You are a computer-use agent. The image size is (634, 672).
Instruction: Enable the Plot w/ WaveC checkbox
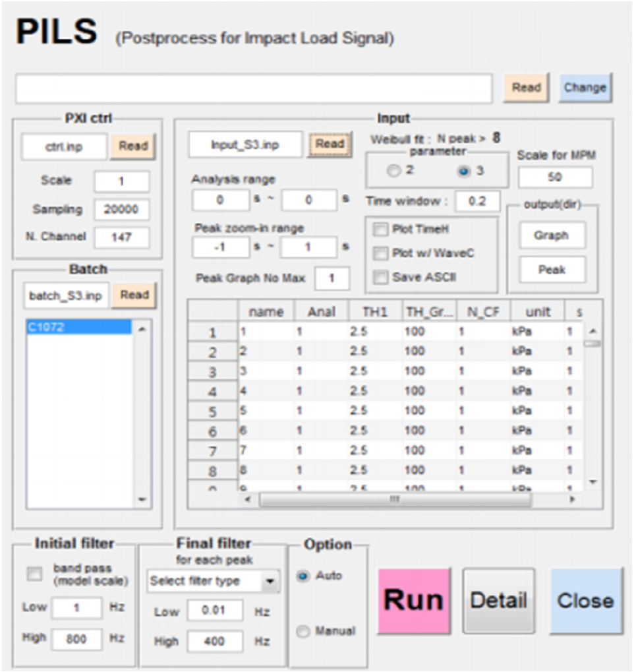click(x=380, y=253)
